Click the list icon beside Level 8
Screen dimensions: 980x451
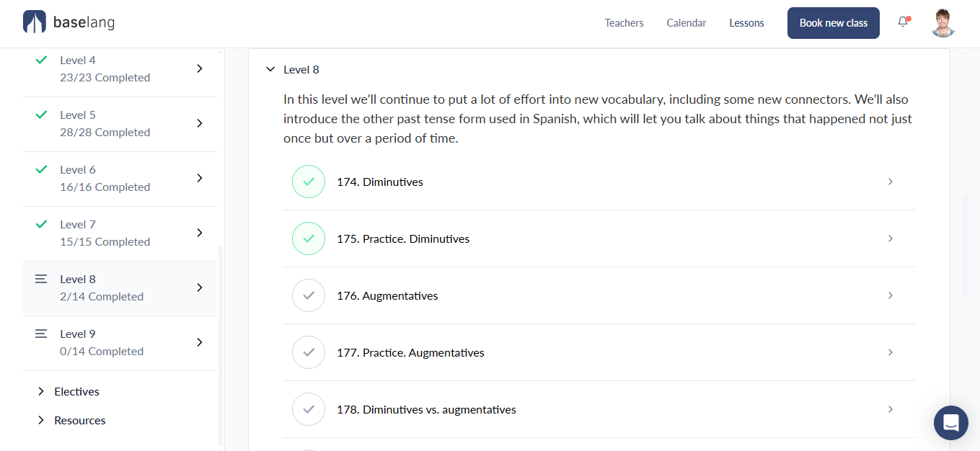(41, 279)
